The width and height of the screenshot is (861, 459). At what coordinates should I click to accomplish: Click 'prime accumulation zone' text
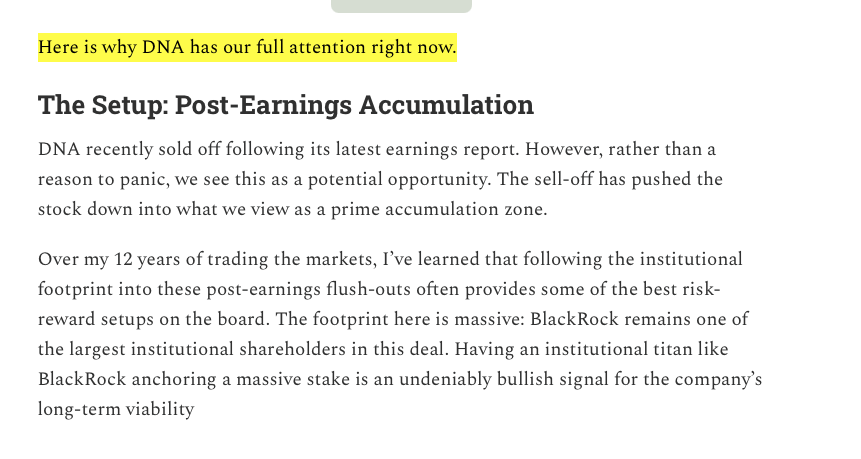(x=439, y=209)
